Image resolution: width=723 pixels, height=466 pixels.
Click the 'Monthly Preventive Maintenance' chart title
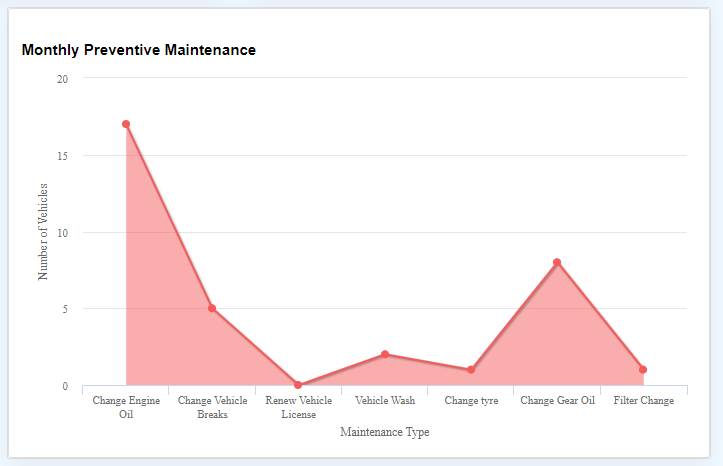(139, 50)
